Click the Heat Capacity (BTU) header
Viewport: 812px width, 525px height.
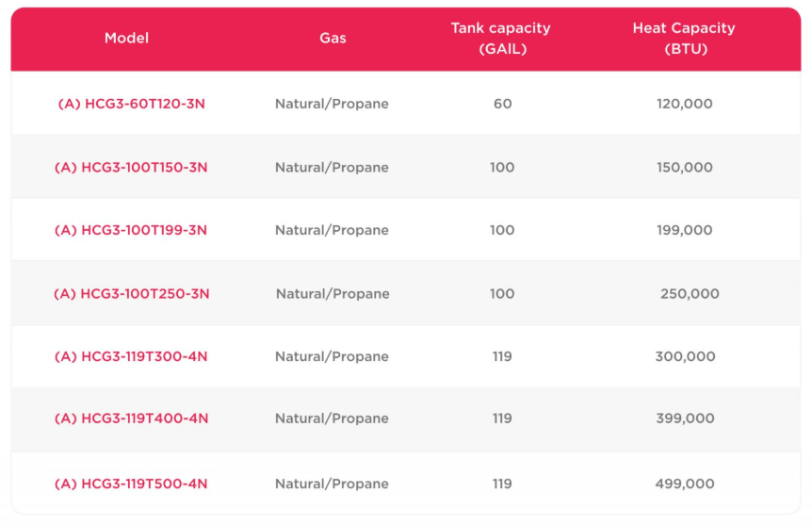684,39
